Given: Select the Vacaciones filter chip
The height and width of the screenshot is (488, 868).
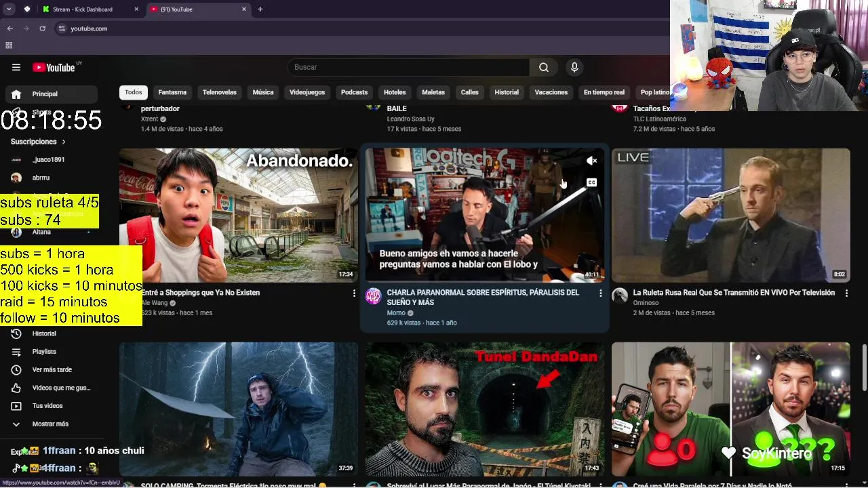Looking at the screenshot, I should [551, 92].
